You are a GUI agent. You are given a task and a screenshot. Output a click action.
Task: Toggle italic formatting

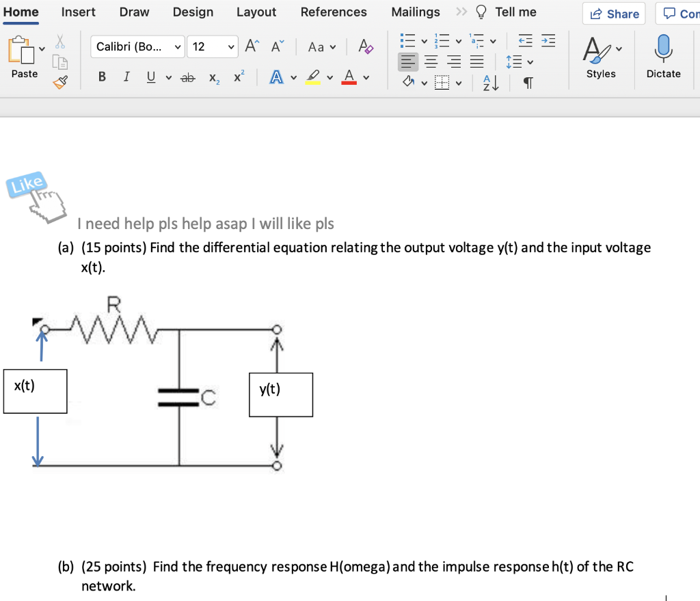[126, 77]
